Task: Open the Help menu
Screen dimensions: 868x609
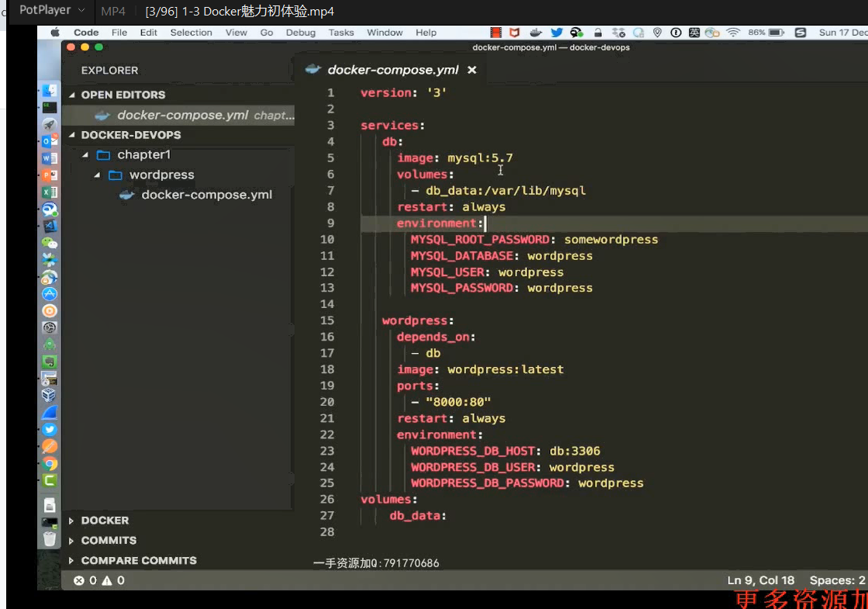Action: pos(426,33)
